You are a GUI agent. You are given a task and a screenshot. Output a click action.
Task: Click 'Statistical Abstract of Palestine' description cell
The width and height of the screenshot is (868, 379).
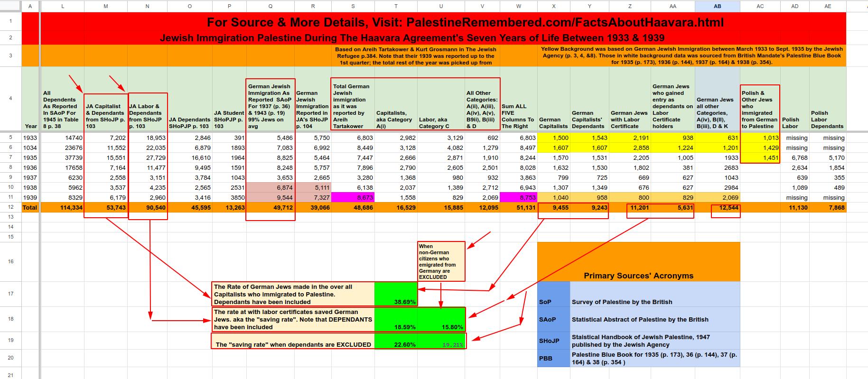pyautogui.click(x=655, y=319)
